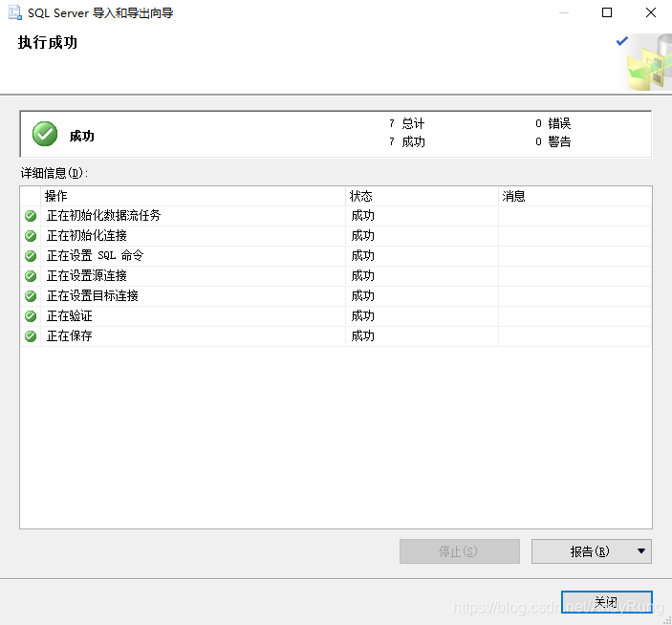The image size is (672, 625).
Task: Select the 正在初始化数据流任务 row text
Action: (x=103, y=215)
